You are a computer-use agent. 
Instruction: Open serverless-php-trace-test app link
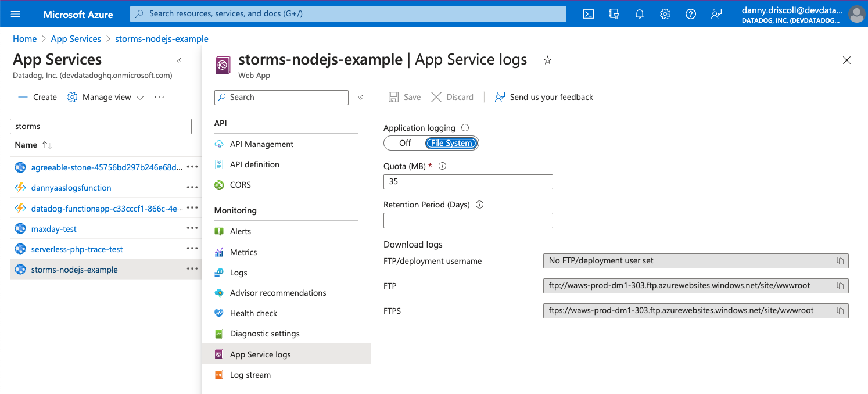[77, 249]
